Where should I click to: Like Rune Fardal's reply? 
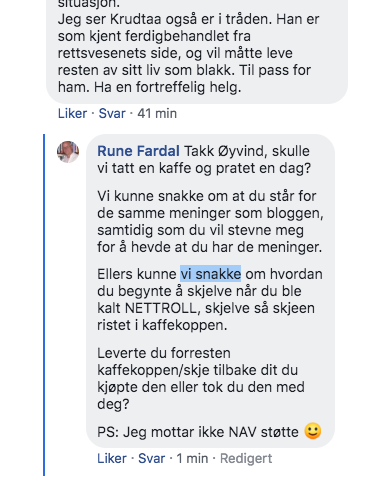tap(112, 458)
